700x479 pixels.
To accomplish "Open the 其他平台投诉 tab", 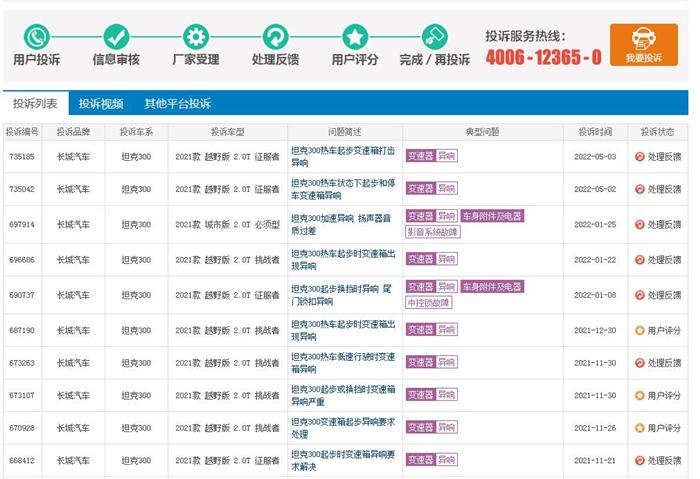I will pyautogui.click(x=177, y=104).
